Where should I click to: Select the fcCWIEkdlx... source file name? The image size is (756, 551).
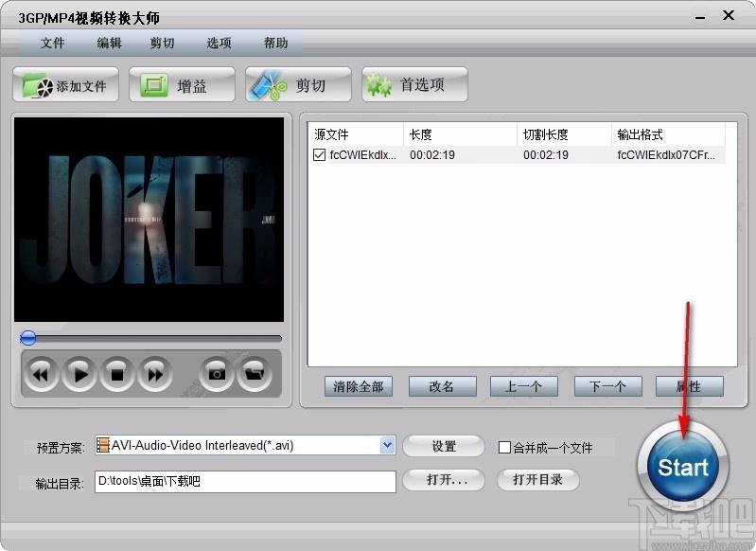[362, 155]
